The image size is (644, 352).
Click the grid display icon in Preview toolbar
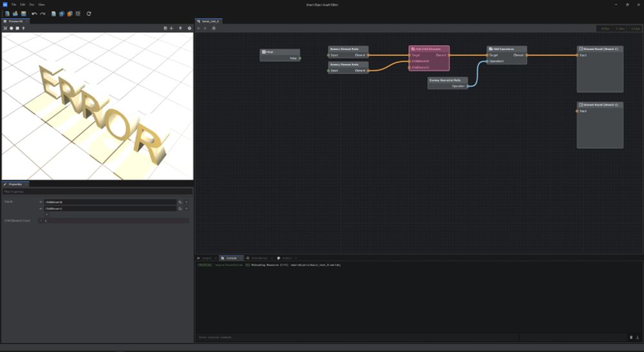point(165,28)
